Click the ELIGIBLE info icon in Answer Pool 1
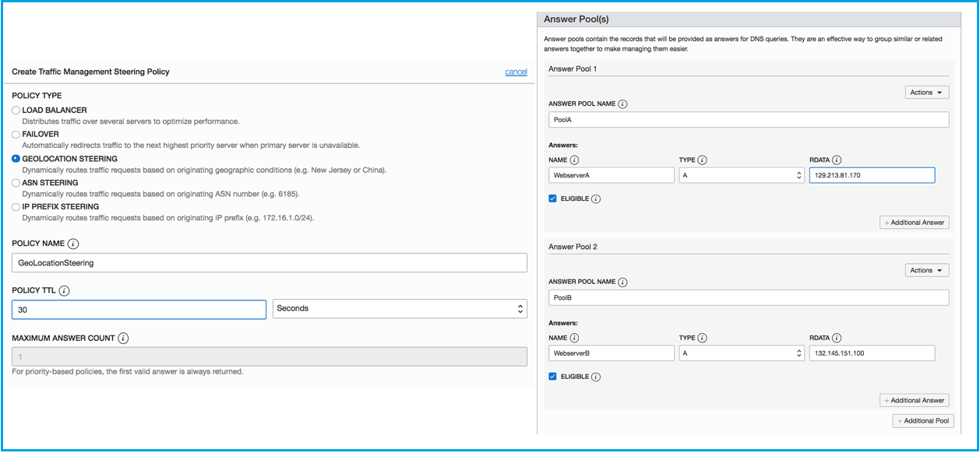Screen dimensions: 980x453 click(x=596, y=199)
